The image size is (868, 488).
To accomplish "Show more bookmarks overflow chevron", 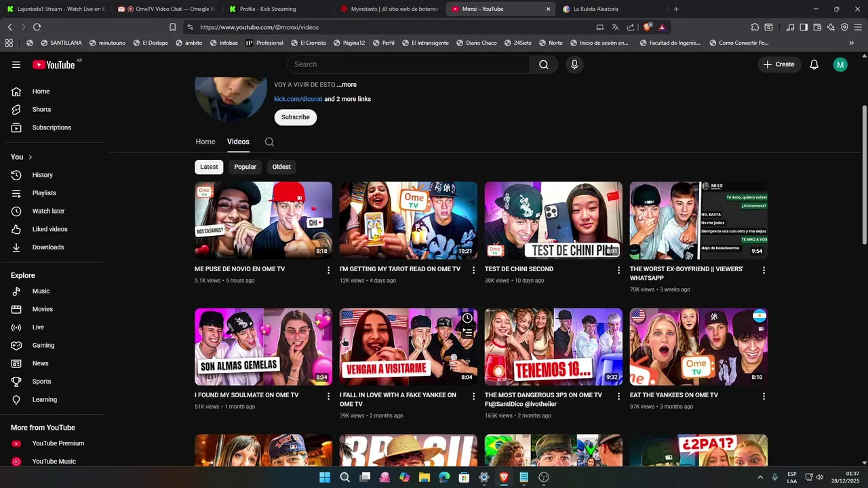I will tap(851, 43).
